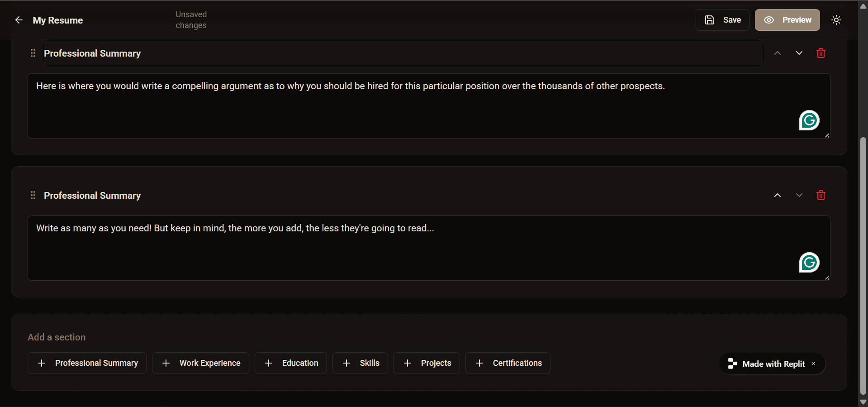This screenshot has height=407, width=868.
Task: Delete the first Professional Summary section
Action: click(821, 53)
